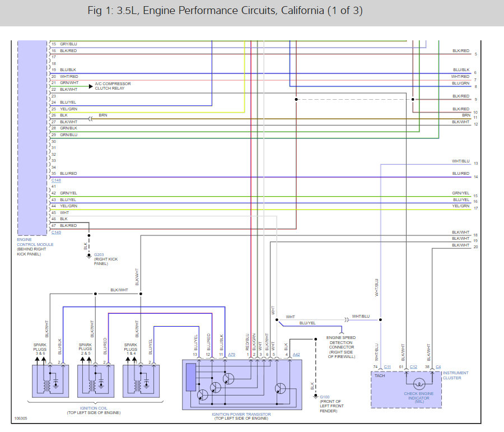504x432 pixels.
Task: Click the 'GRN/YEL' label at right reference 15
Action: 461,193
